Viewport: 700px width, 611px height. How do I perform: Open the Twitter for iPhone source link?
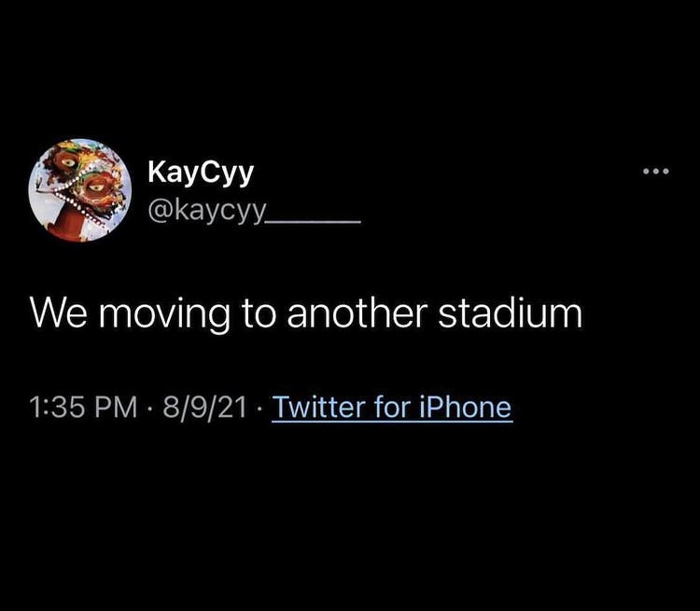392,408
